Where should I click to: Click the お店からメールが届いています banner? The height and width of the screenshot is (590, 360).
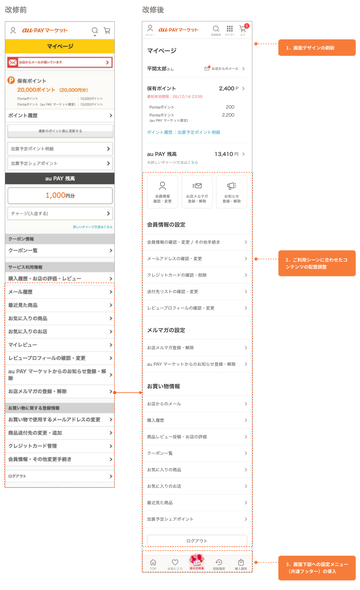60,62
